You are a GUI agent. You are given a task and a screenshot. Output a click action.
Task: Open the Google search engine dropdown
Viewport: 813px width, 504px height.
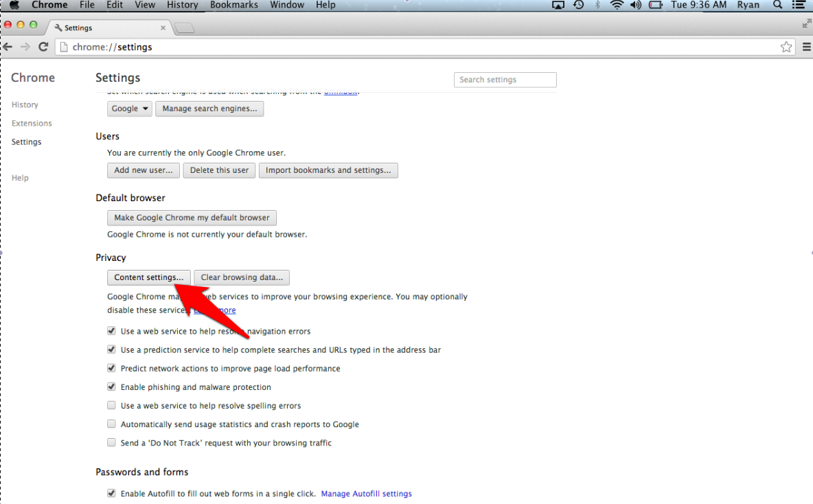(x=130, y=108)
